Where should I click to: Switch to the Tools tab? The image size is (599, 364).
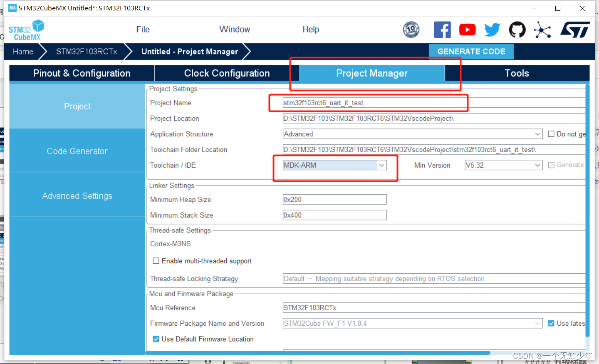[517, 73]
